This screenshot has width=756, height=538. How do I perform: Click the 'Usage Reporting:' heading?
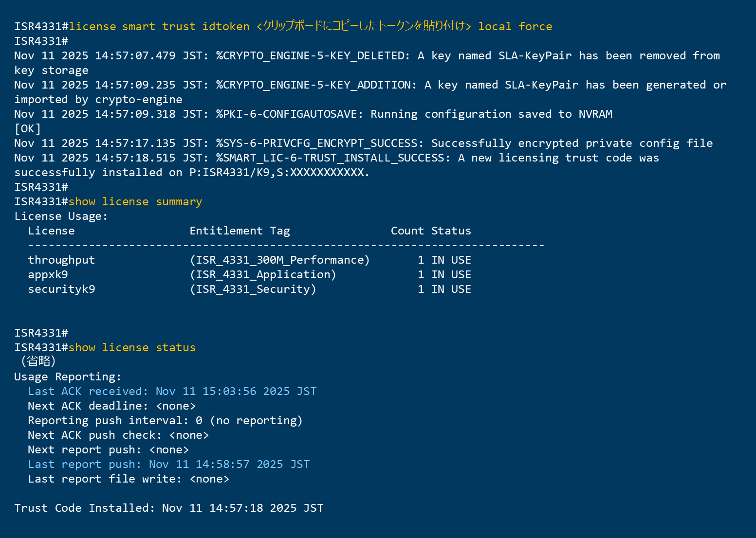point(68,377)
